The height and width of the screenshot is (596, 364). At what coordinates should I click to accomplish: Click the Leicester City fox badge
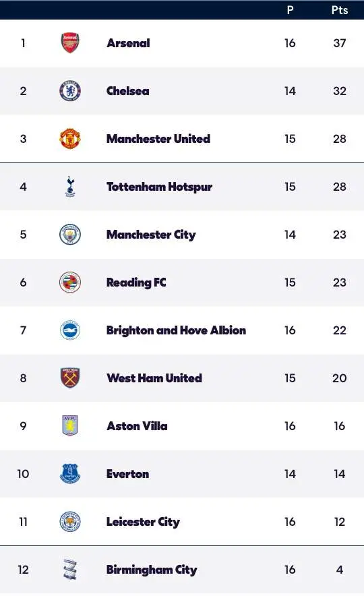pos(70,522)
